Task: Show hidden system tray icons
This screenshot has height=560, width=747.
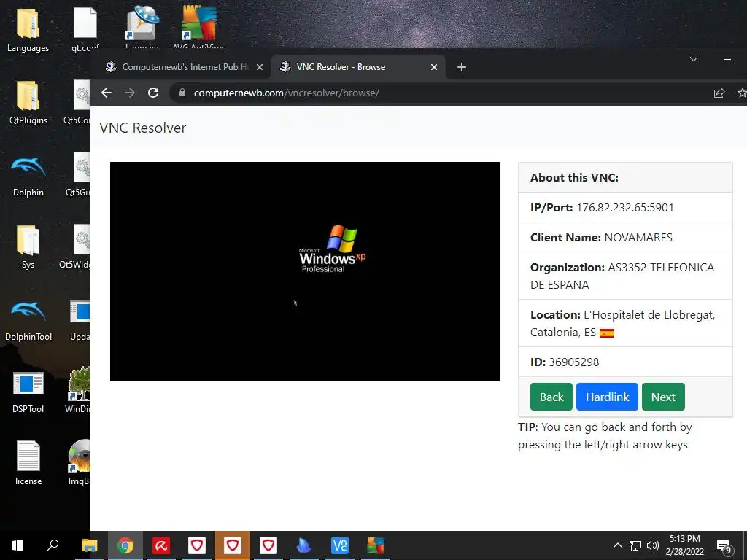Action: pyautogui.click(x=617, y=545)
